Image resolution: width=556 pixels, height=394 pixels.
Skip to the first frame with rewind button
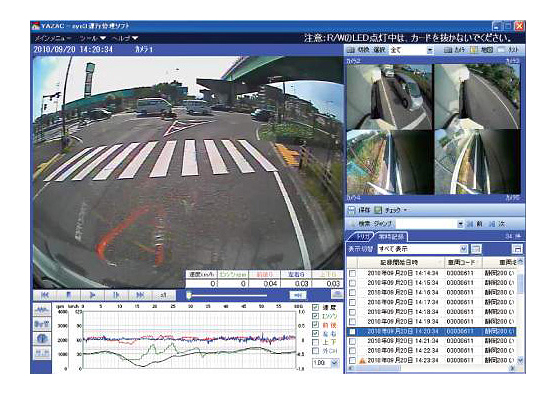click(45, 295)
